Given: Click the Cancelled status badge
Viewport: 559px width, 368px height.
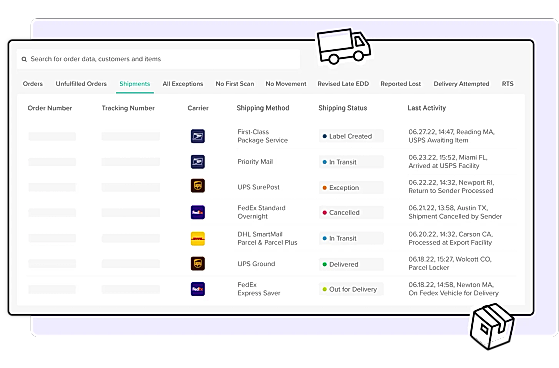Looking at the screenshot, I should 351,213.
